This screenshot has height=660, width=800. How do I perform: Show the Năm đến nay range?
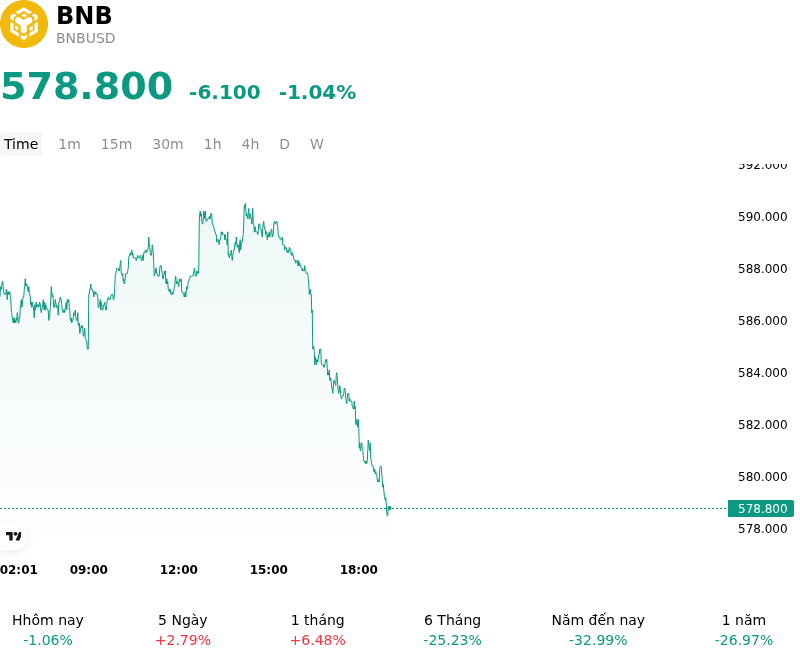point(598,630)
